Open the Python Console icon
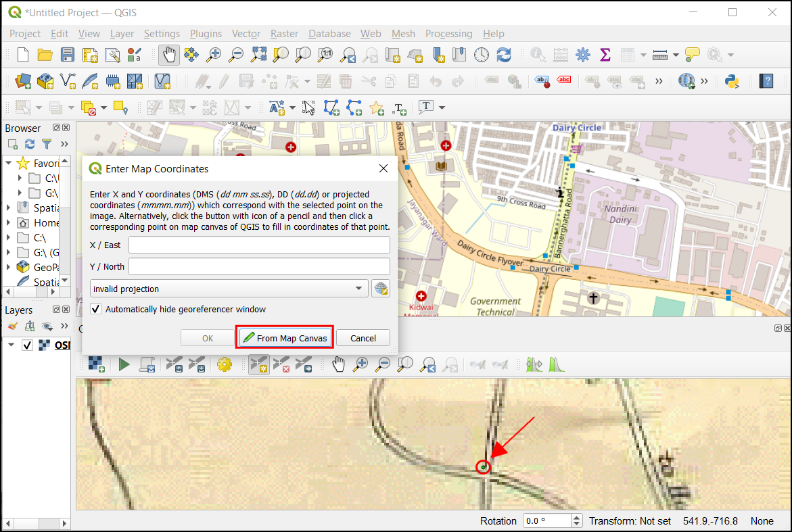 (x=732, y=80)
